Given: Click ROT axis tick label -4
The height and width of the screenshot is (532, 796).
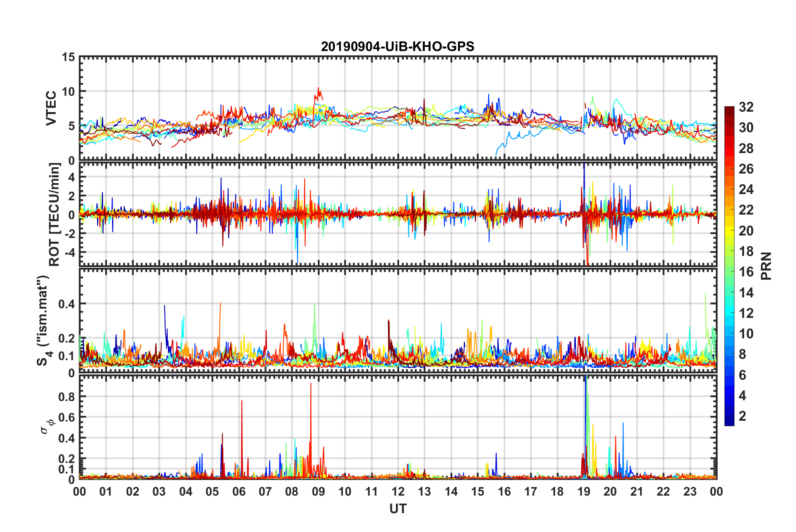Looking at the screenshot, I should (x=69, y=253).
